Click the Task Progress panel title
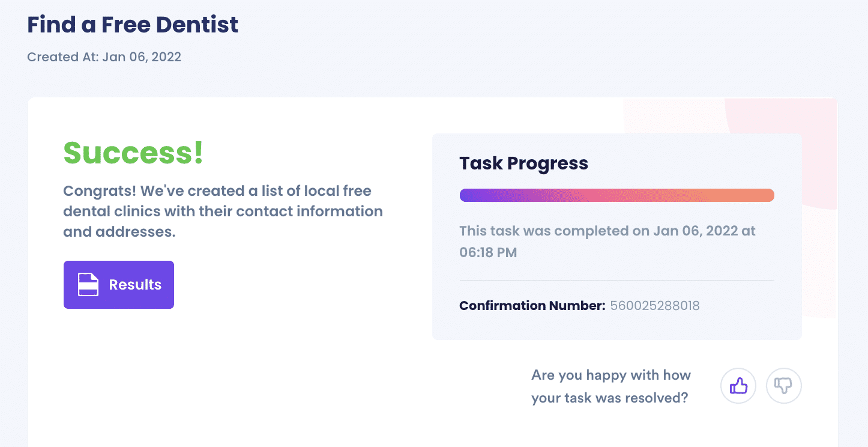The height and width of the screenshot is (447, 868). tap(523, 163)
